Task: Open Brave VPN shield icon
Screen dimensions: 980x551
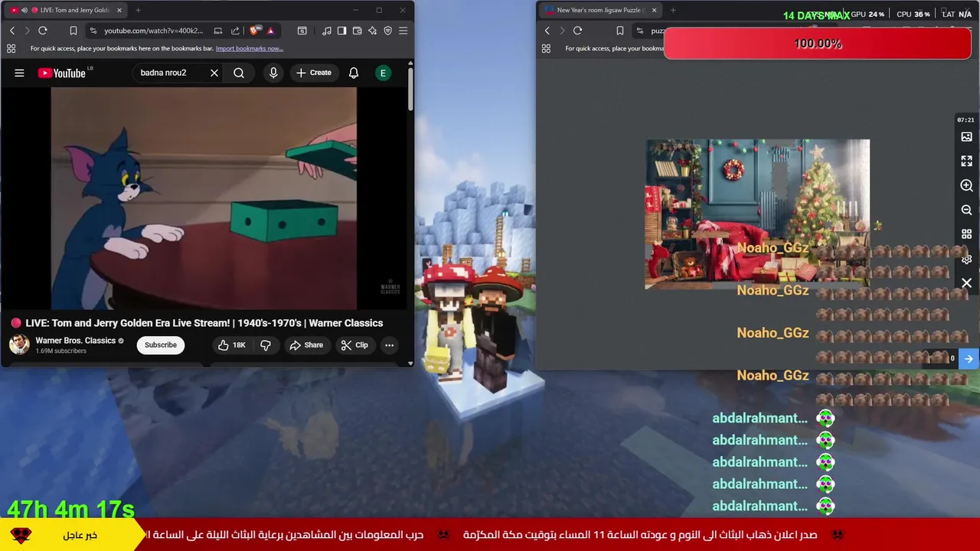Action: 387,31
